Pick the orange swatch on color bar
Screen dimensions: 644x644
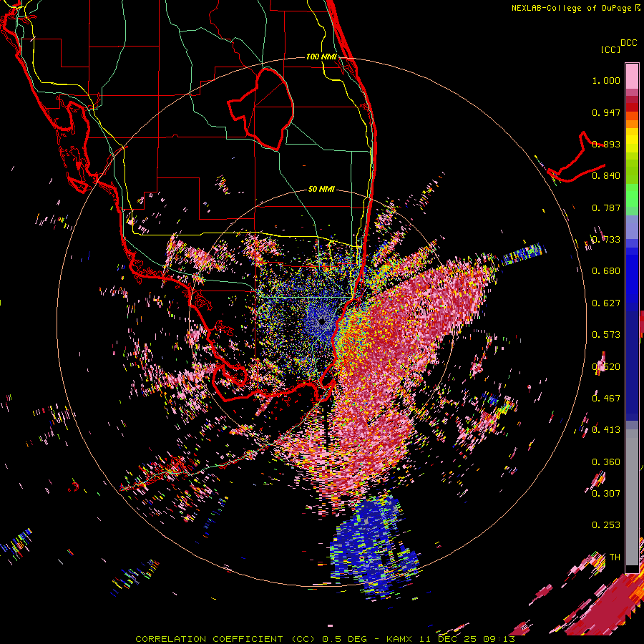click(632, 124)
